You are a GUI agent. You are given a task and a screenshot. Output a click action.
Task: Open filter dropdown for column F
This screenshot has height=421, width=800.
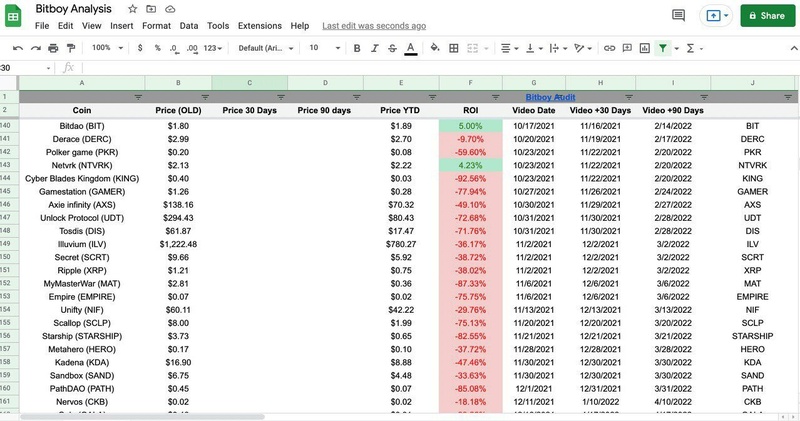tap(495, 97)
